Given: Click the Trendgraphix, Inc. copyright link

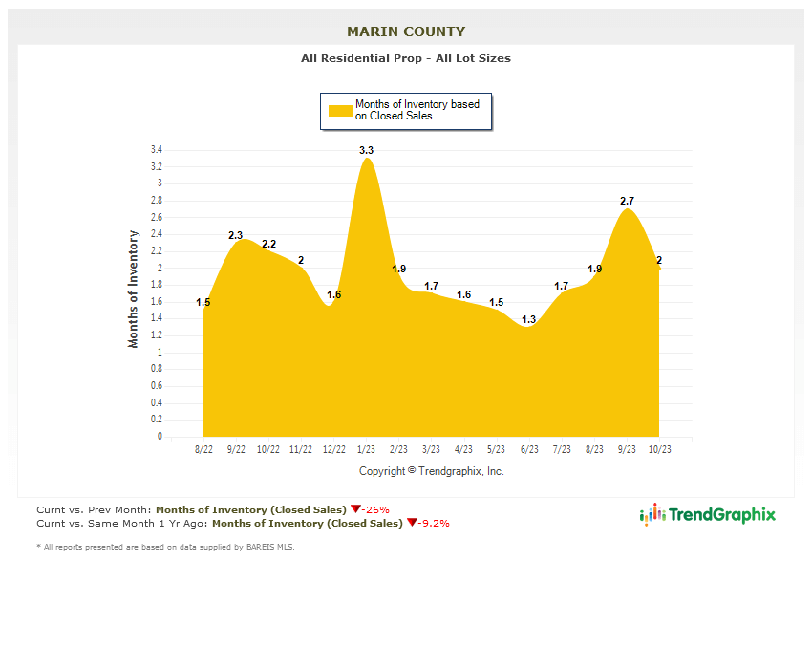Looking at the screenshot, I should click(x=461, y=471).
